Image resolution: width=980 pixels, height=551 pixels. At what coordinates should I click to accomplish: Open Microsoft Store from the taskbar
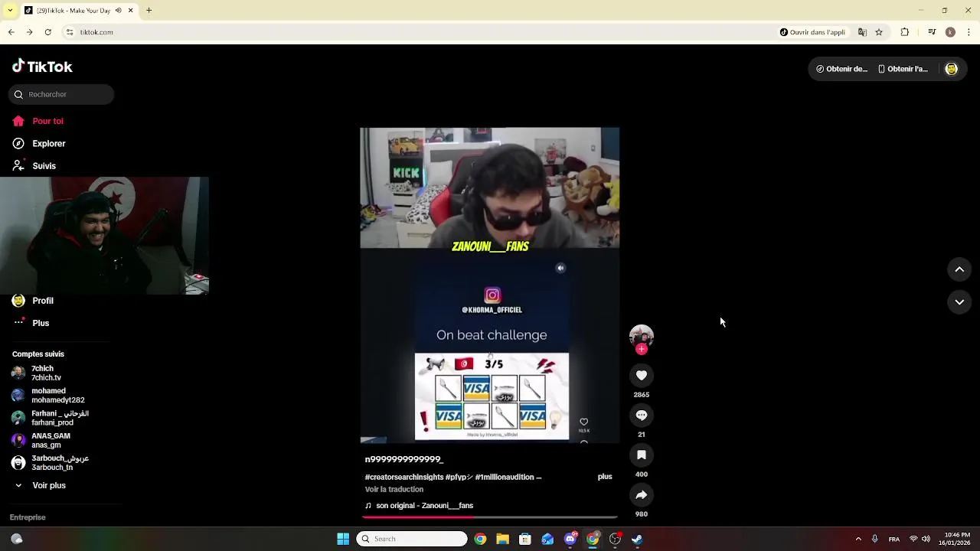(525, 539)
